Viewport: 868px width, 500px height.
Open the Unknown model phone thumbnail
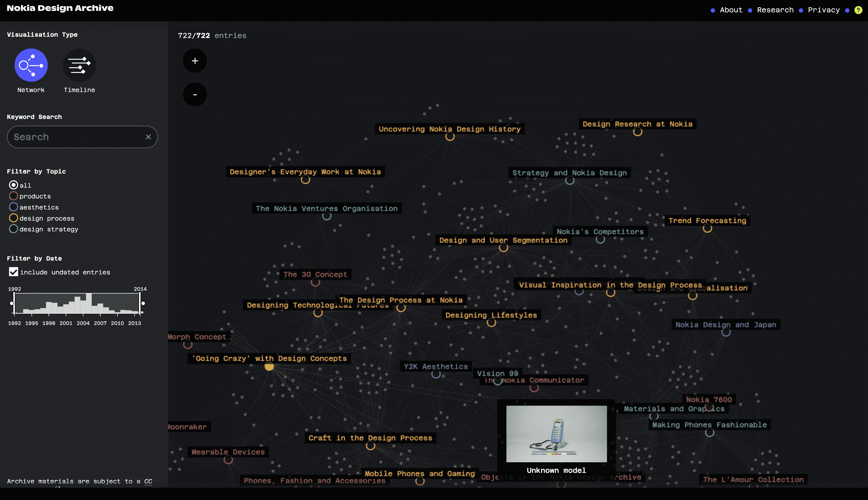556,434
